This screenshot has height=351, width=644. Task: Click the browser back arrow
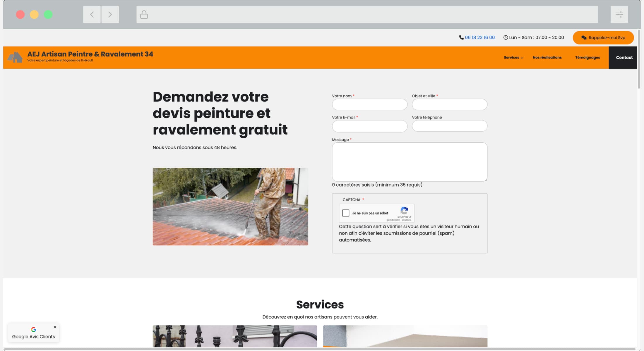tap(92, 14)
